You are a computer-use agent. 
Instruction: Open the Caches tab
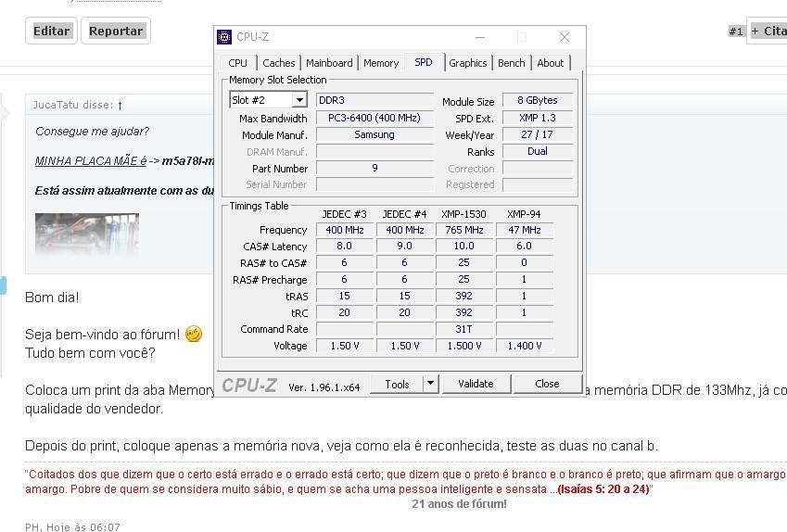click(x=279, y=63)
